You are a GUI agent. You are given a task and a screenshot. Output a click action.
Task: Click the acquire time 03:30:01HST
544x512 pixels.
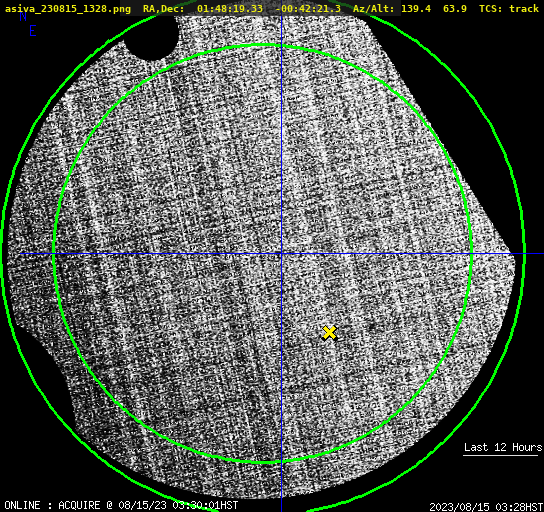[x=205, y=505]
